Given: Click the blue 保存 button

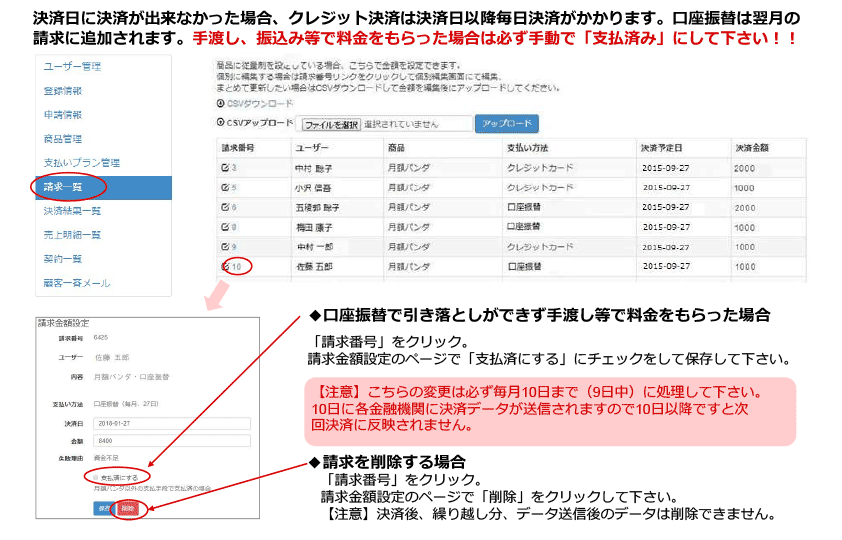Looking at the screenshot, I should pos(105,508).
